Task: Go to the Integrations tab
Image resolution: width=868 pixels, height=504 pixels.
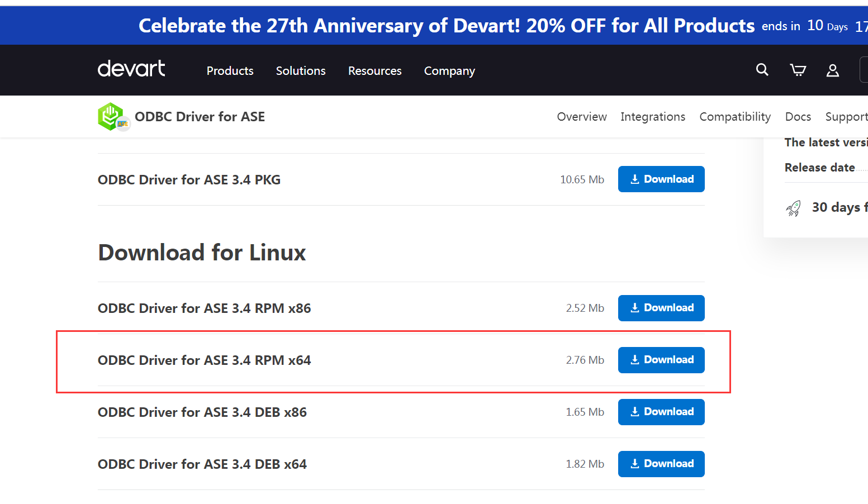Action: (x=653, y=117)
